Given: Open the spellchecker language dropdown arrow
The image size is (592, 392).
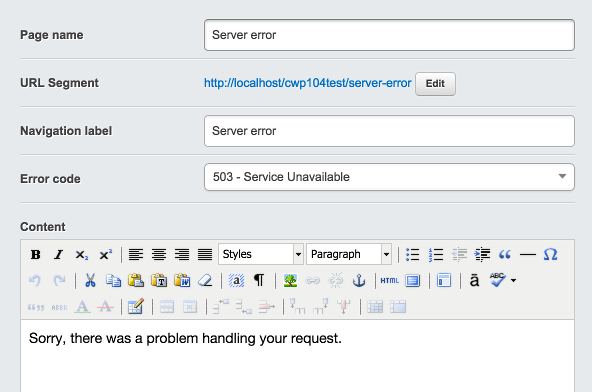Looking at the screenshot, I should 513,281.
